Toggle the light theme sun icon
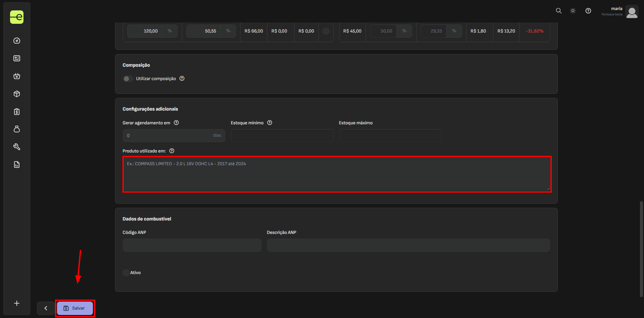 point(573,11)
